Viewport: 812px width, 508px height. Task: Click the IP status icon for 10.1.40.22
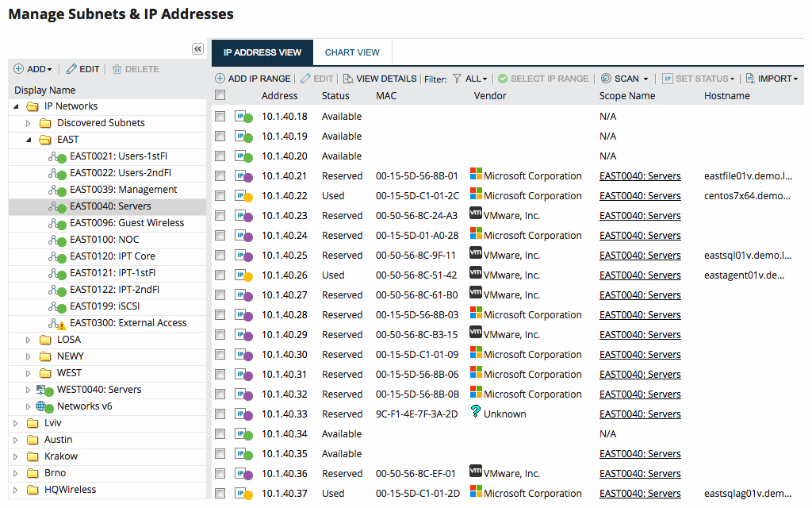pyautogui.click(x=243, y=196)
